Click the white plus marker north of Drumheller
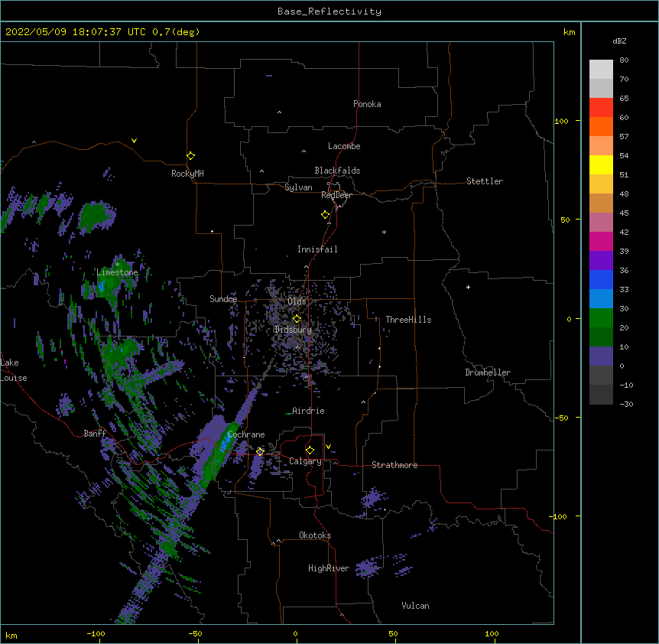The image size is (659, 644). click(468, 287)
